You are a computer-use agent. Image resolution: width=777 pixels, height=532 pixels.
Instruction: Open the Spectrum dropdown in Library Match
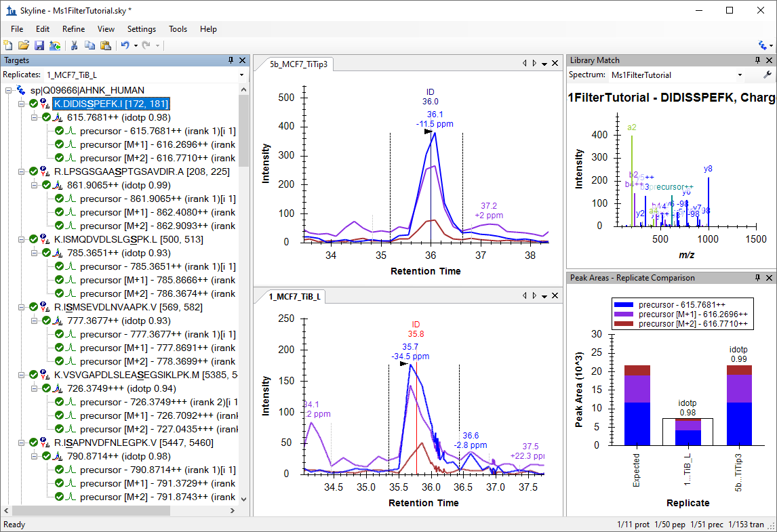(740, 75)
